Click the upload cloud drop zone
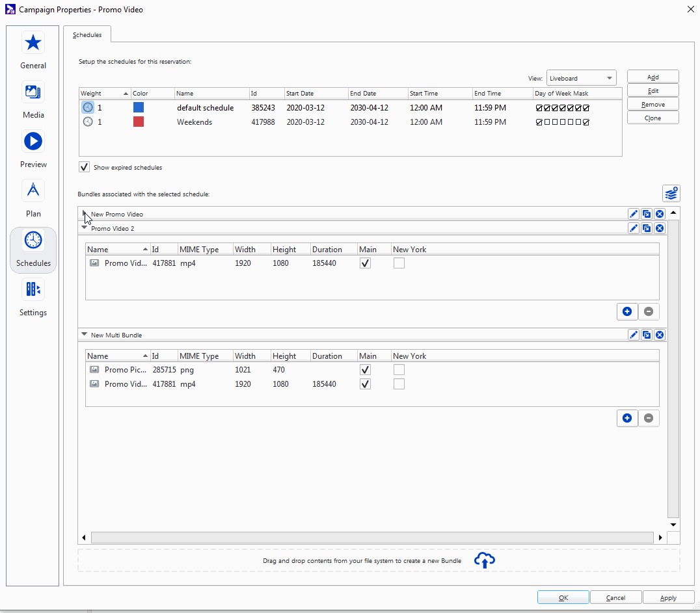Viewport: 700px width, 613px height. click(484, 560)
